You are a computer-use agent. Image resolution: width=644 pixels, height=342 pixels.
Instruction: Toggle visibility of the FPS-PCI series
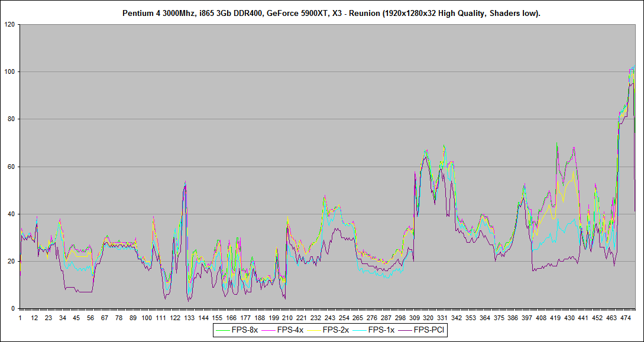coord(429,331)
